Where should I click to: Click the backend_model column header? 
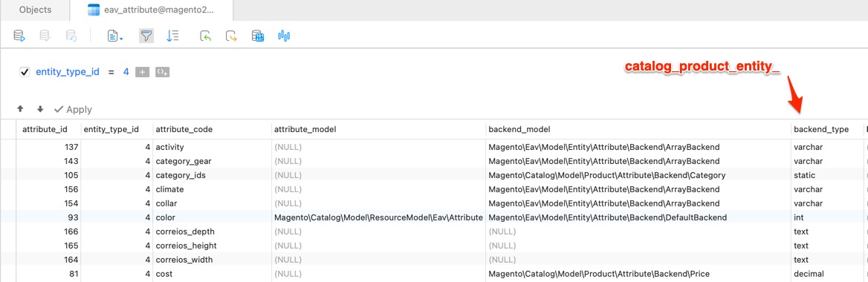(x=638, y=129)
